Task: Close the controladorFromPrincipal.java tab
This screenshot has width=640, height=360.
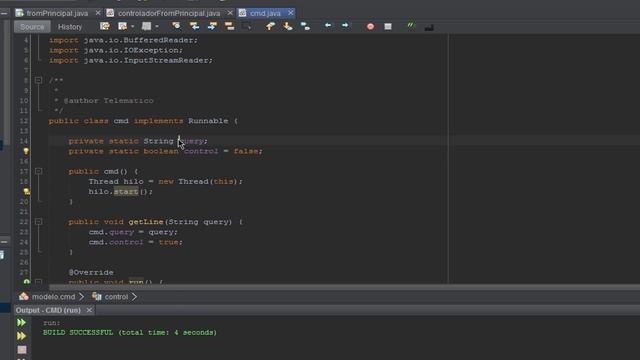Action: coord(230,13)
